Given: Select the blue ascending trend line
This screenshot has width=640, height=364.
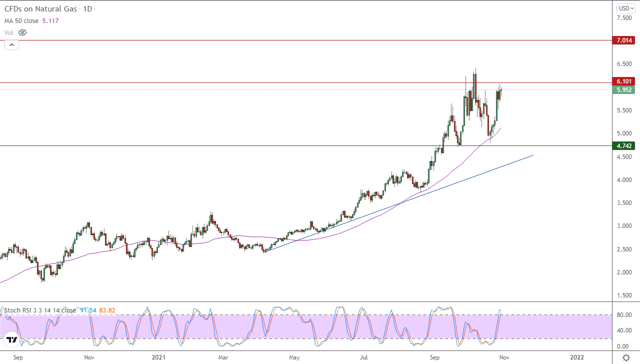Looking at the screenshot, I should (400, 202).
